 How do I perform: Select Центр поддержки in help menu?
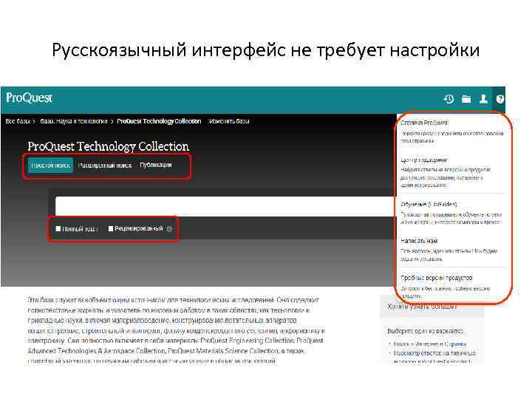[424, 160]
